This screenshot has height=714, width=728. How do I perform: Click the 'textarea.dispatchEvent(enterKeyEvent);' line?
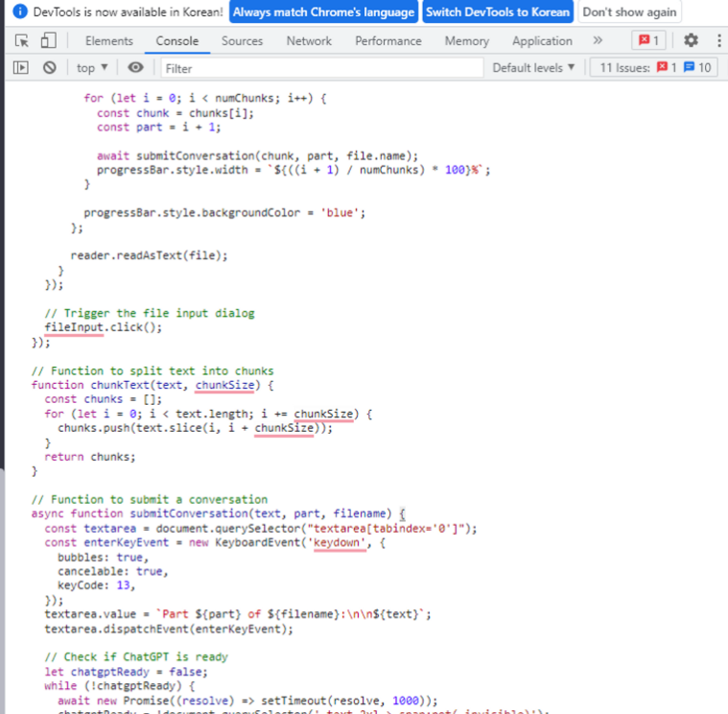pos(169,629)
